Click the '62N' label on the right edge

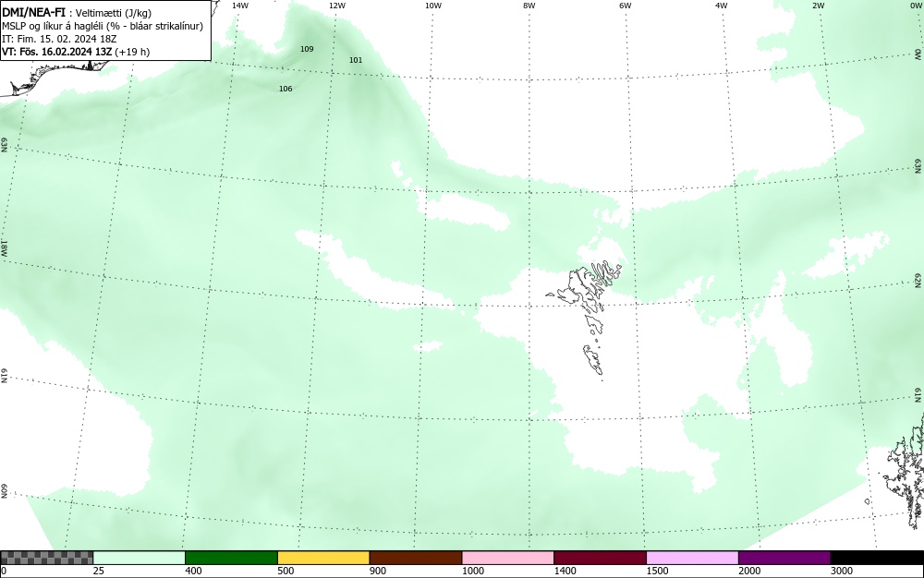(x=918, y=280)
